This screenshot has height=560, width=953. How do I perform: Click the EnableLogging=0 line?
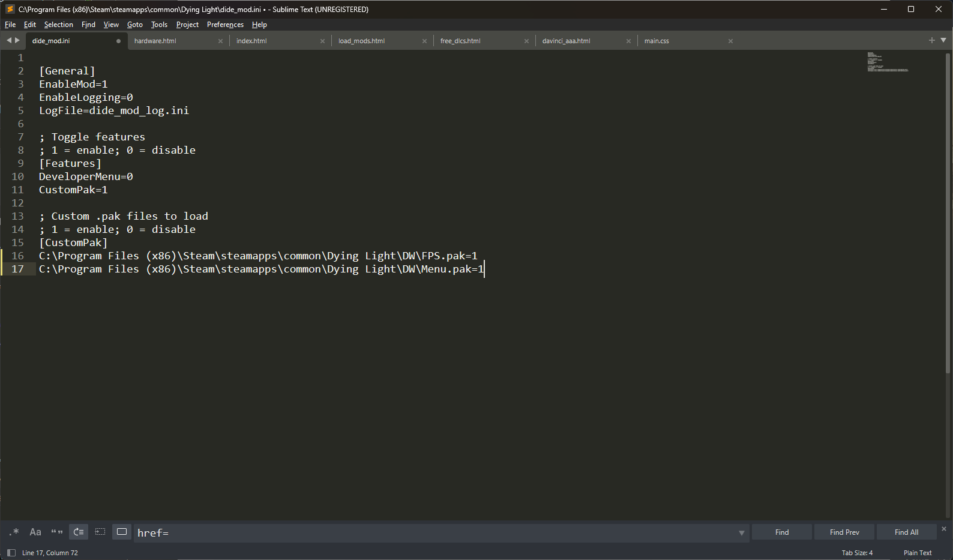(x=86, y=97)
